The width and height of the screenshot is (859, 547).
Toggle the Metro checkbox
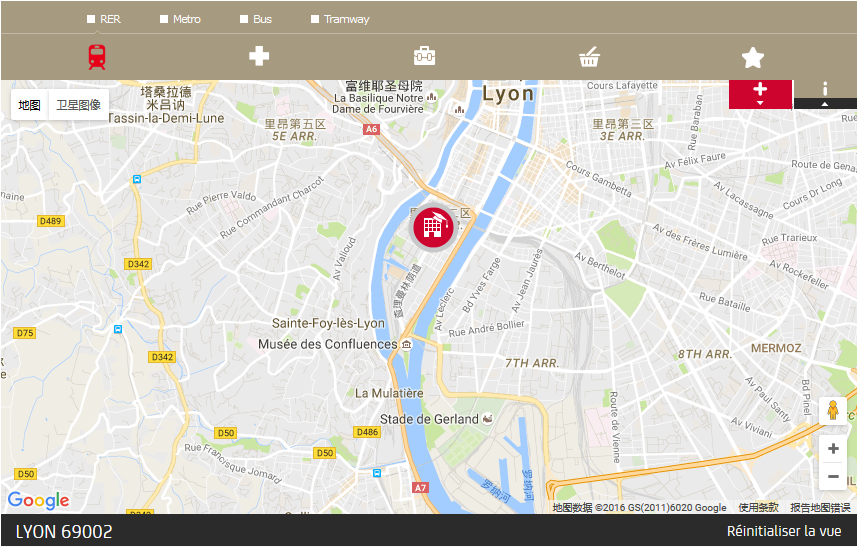164,19
